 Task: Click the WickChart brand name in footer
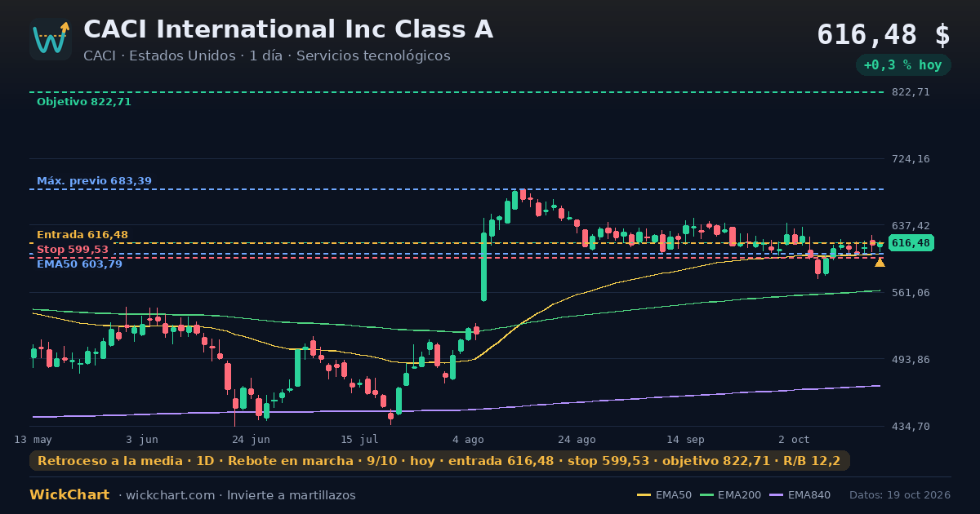coord(69,495)
